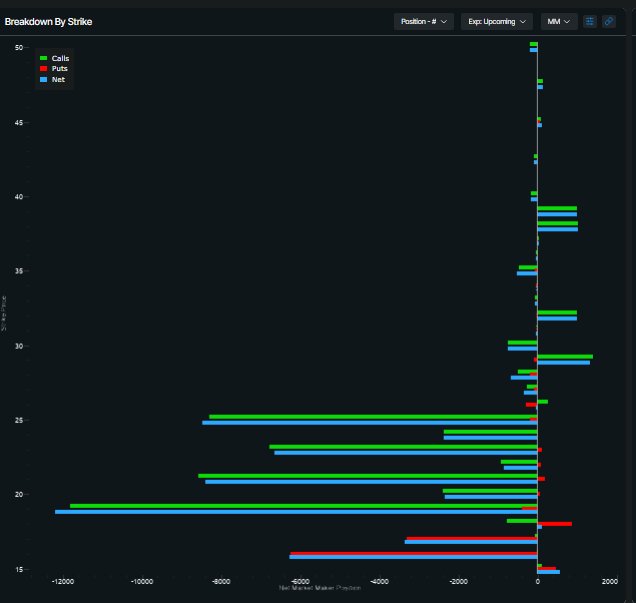Toggle the Calls series in legend
The width and height of the screenshot is (636, 603).
pos(55,58)
